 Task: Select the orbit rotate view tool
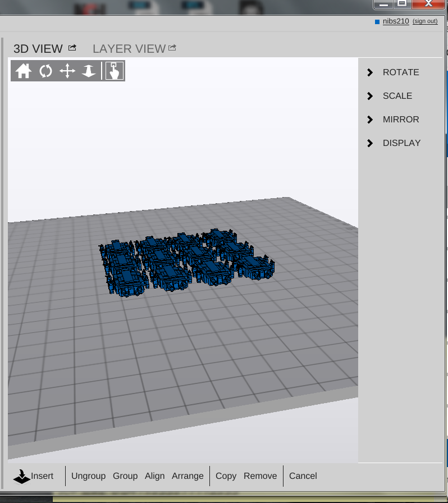click(x=45, y=71)
